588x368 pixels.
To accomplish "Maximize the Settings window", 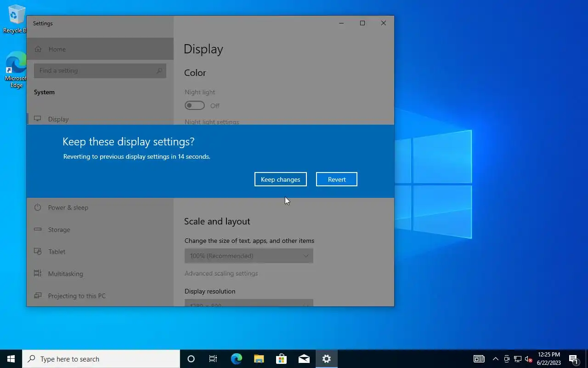I will (x=362, y=23).
